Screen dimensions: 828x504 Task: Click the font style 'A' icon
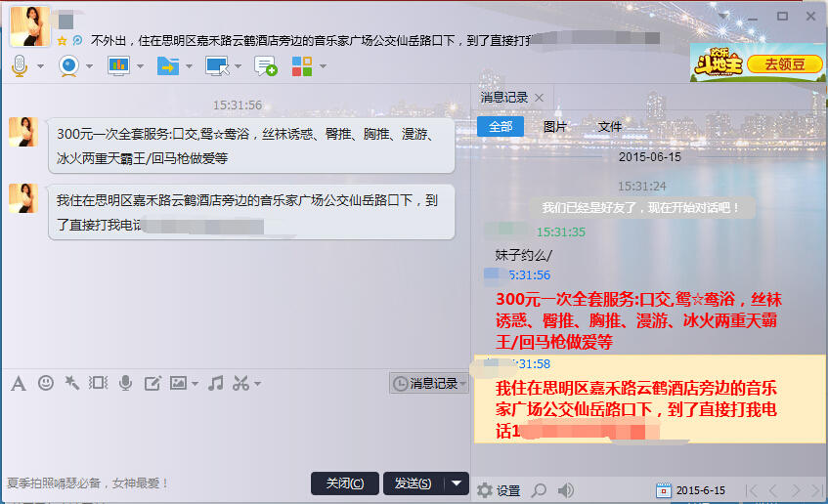pos(18,383)
